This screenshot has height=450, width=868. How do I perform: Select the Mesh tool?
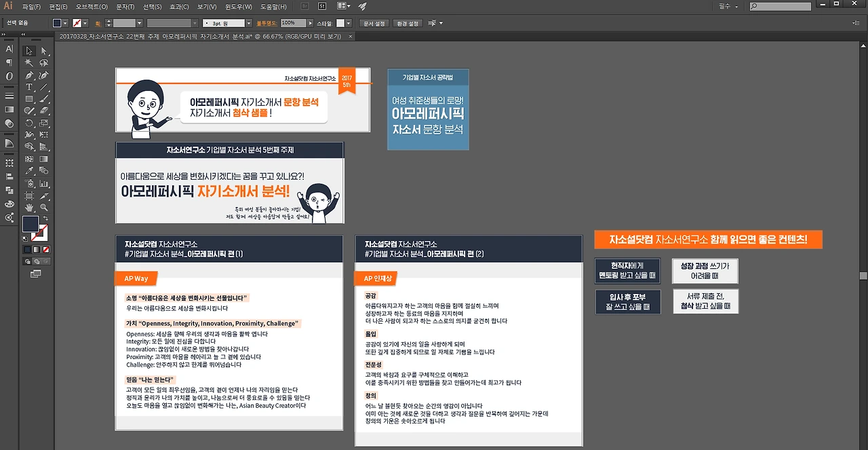pyautogui.click(x=29, y=159)
